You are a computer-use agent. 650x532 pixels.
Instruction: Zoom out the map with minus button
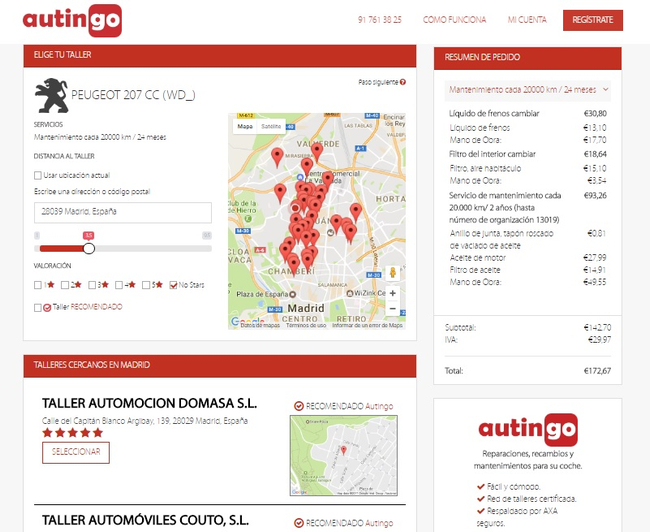tap(393, 309)
